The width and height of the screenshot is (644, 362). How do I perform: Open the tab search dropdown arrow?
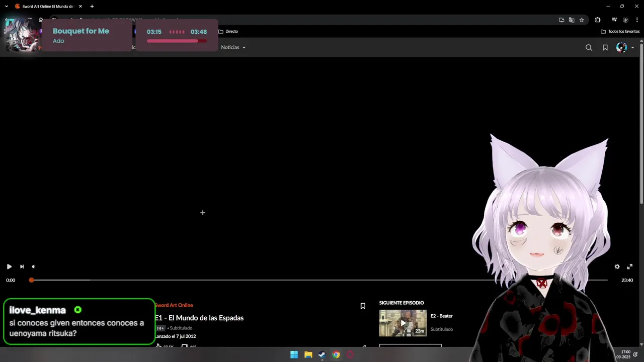(x=7, y=7)
